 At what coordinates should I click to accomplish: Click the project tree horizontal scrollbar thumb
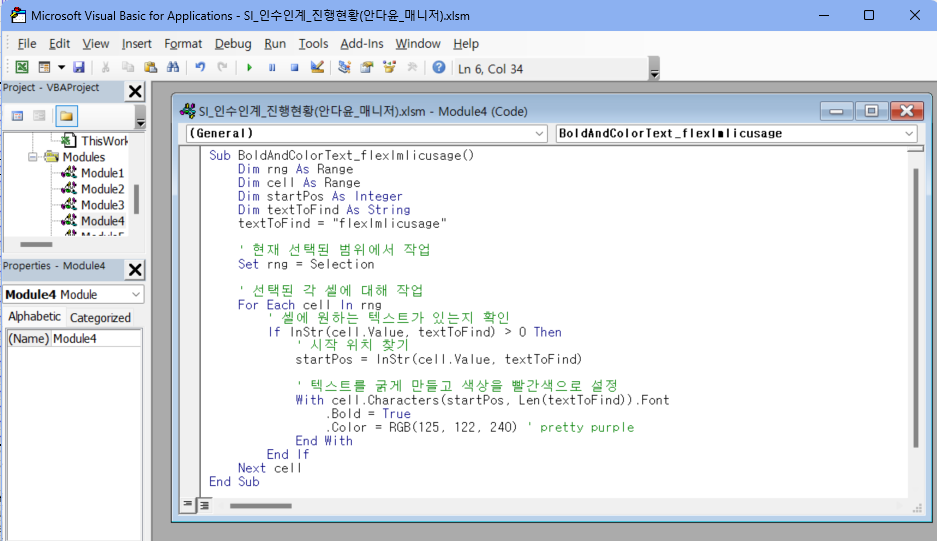click(36, 244)
